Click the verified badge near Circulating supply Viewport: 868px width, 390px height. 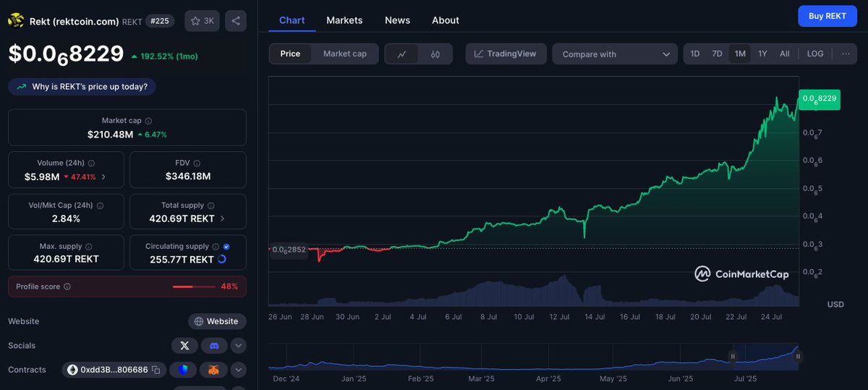pos(226,247)
